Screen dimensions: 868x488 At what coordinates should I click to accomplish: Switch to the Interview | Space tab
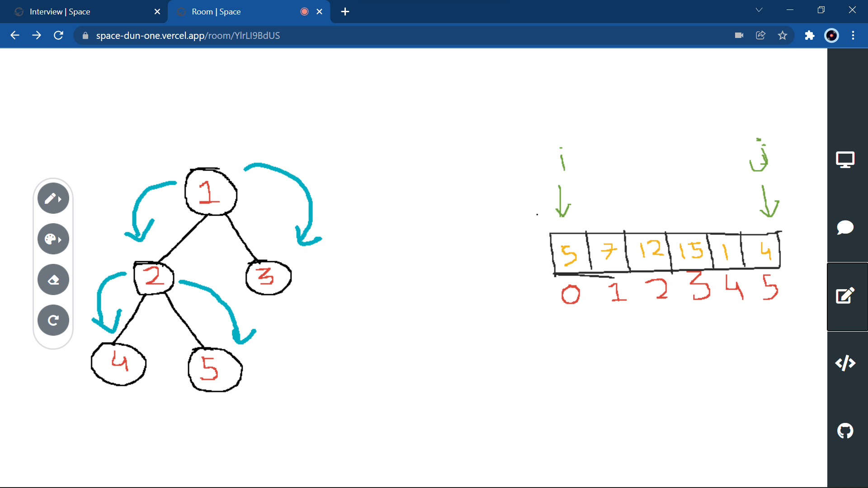[x=81, y=12]
